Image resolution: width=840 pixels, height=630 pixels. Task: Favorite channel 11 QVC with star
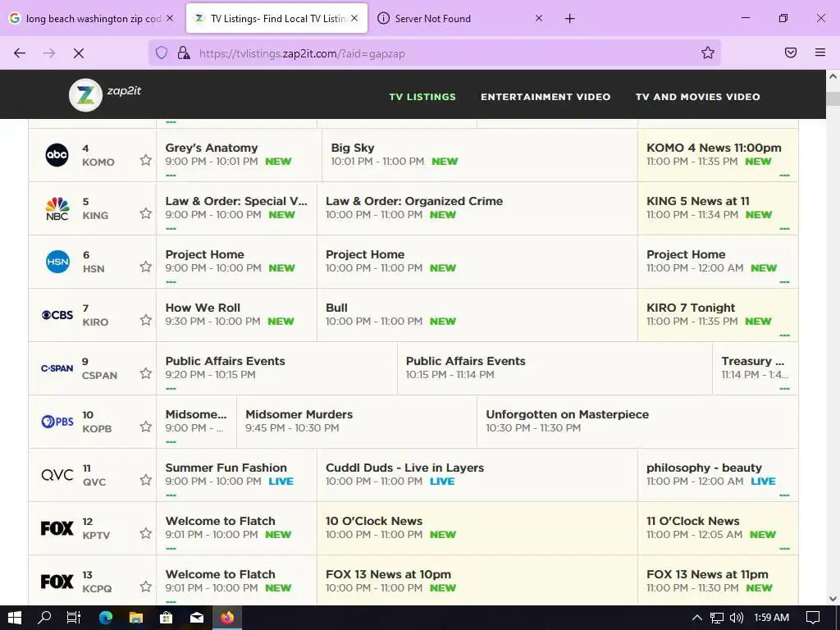pos(146,479)
